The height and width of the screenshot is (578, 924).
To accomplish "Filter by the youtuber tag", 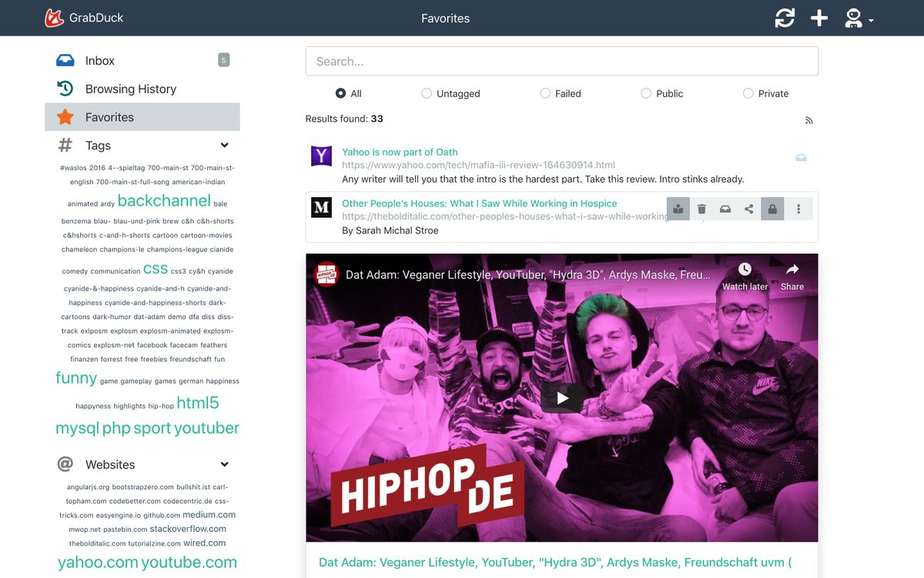I will click(206, 428).
